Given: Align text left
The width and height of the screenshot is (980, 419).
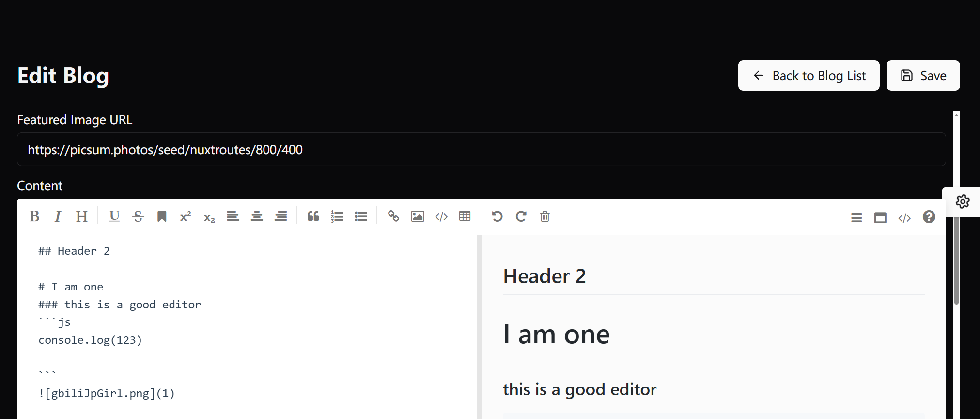Looking at the screenshot, I should click(233, 216).
